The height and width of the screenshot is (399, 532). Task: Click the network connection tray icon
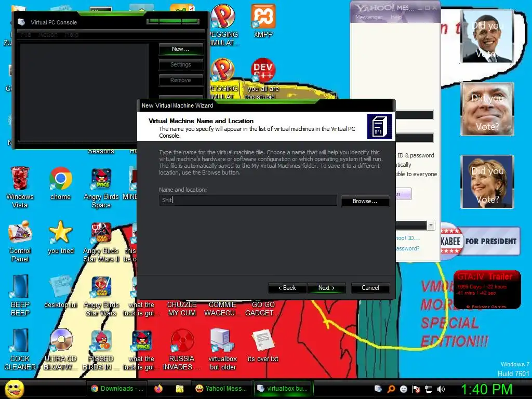coord(429,389)
